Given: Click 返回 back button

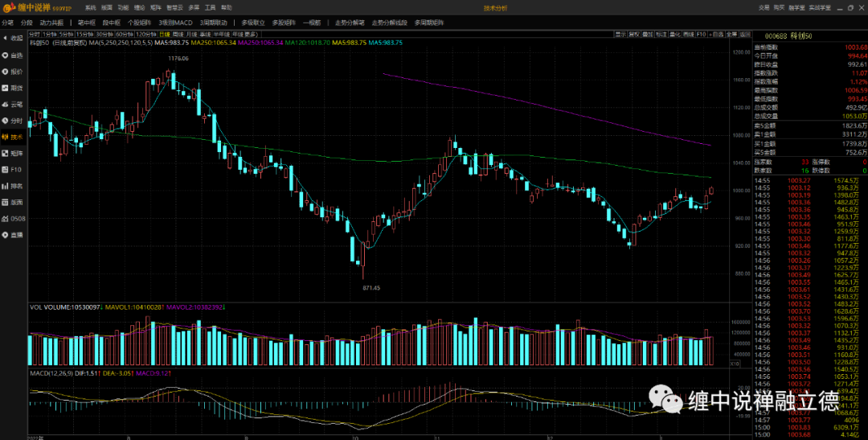Looking at the screenshot, I should [x=745, y=35].
